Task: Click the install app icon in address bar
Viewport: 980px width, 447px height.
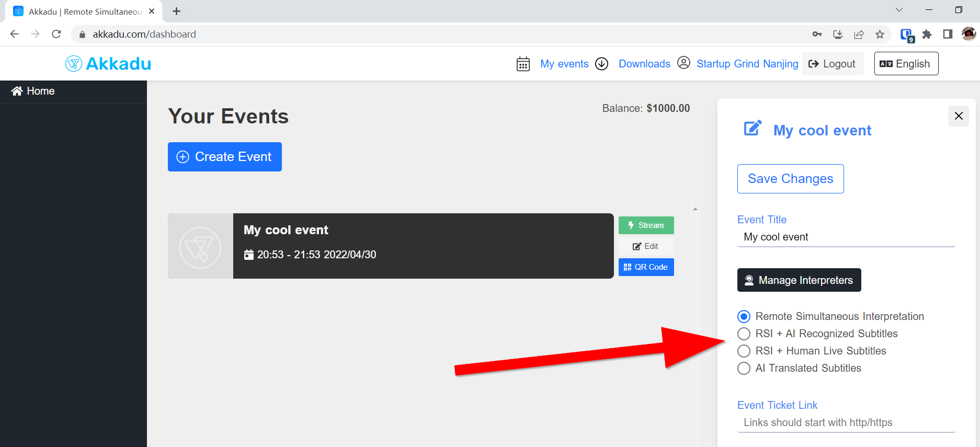Action: pyautogui.click(x=838, y=34)
